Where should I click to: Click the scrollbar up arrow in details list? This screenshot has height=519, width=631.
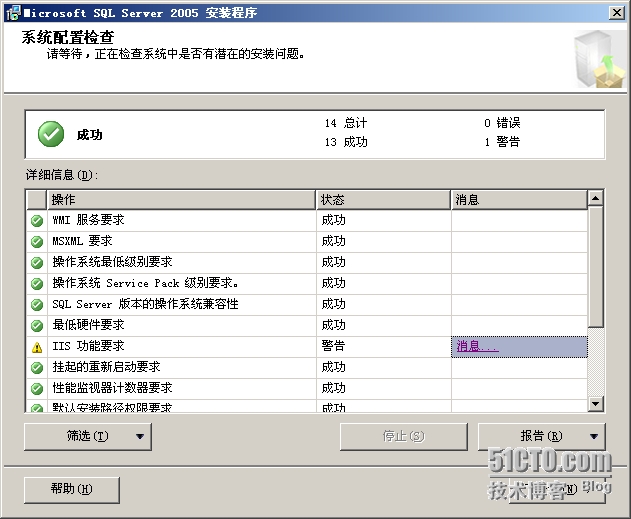(x=596, y=198)
